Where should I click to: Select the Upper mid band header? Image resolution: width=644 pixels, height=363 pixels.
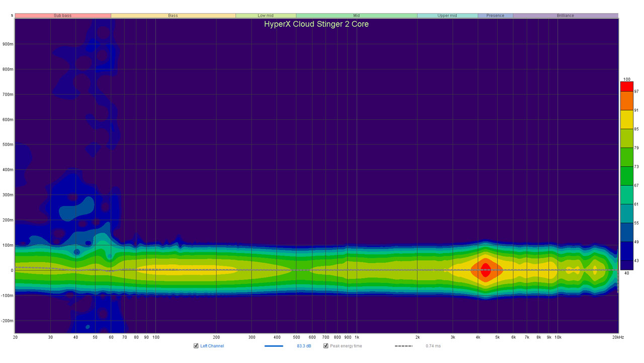447,16
